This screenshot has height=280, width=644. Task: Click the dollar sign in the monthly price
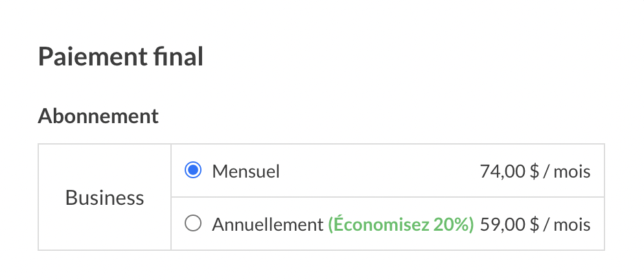pyautogui.click(x=535, y=171)
